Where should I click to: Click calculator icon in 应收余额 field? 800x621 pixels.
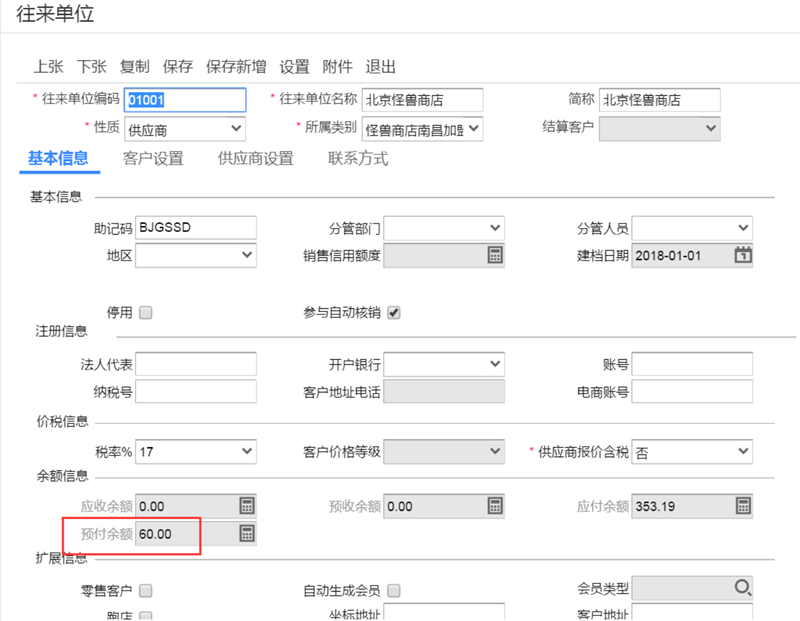tap(247, 506)
